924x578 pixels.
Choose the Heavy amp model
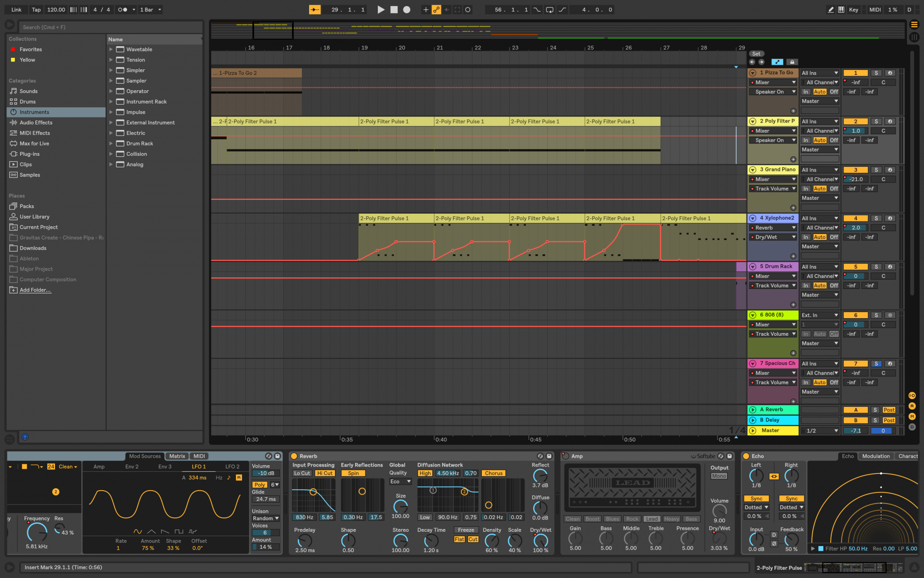pos(671,519)
